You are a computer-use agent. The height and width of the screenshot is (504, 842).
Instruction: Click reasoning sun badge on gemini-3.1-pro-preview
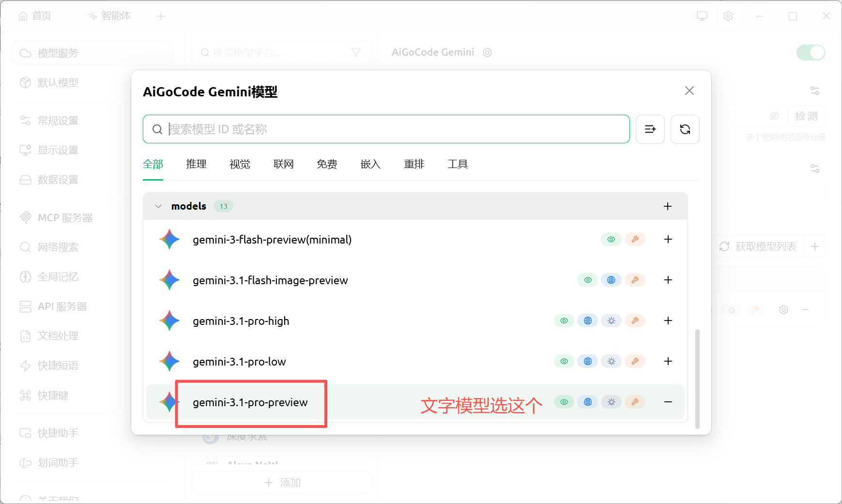(x=612, y=402)
